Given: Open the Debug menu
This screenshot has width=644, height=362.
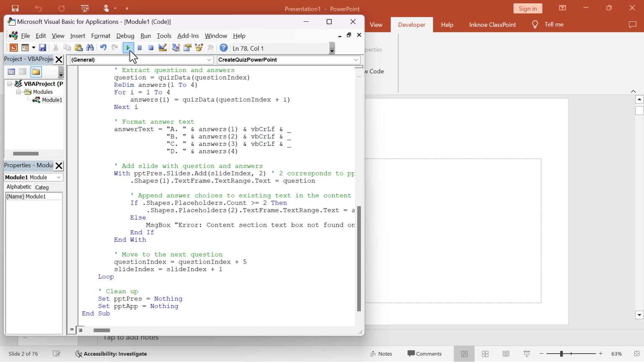Looking at the screenshot, I should tap(125, 36).
